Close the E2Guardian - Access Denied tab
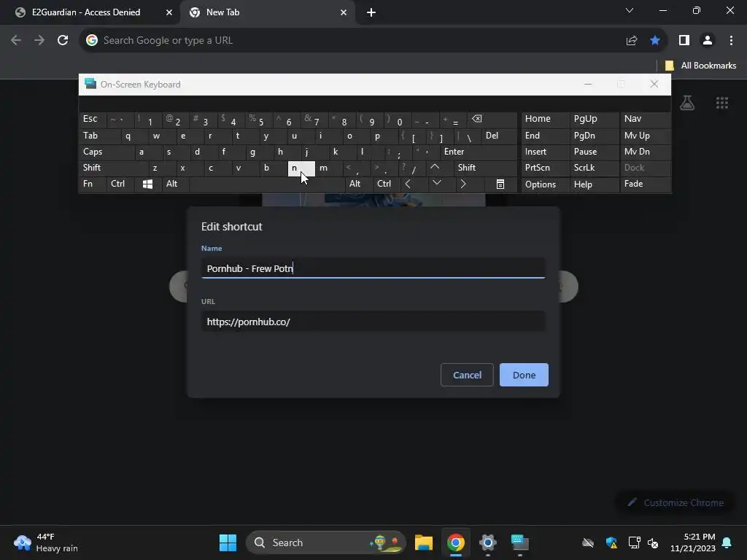Image resolution: width=747 pixels, height=560 pixels. pos(169,12)
